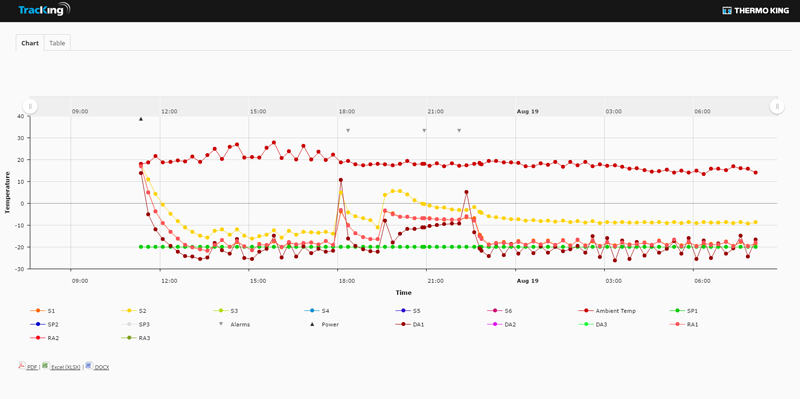Image resolution: width=800 pixels, height=399 pixels.
Task: Click the PDF file icon
Action: tap(22, 365)
